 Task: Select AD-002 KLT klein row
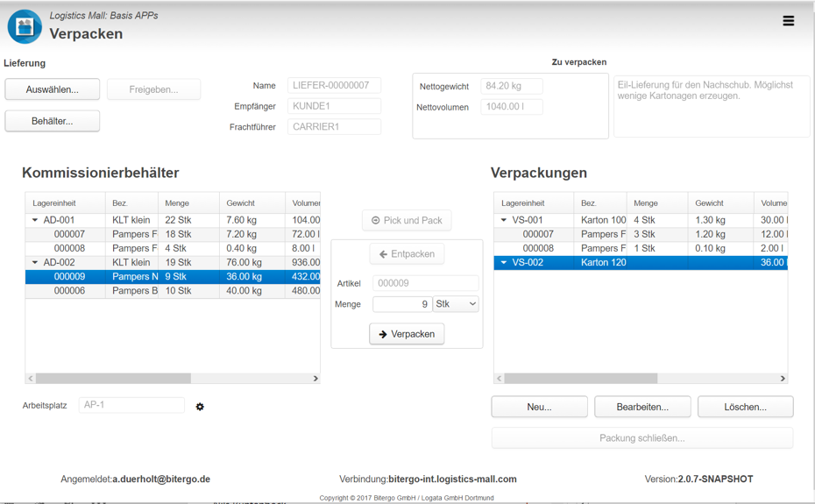[x=173, y=262]
